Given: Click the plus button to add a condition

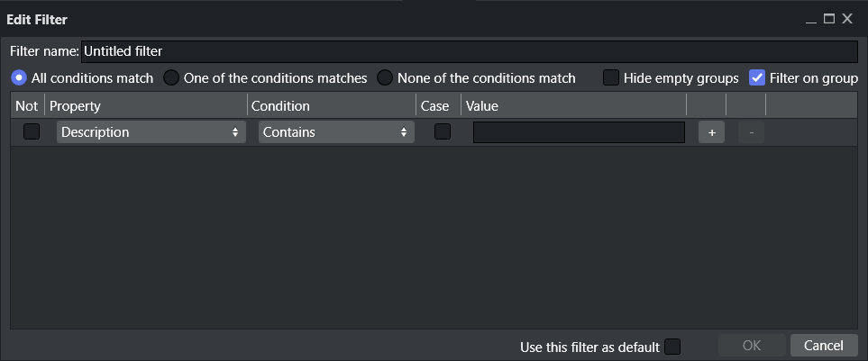Looking at the screenshot, I should (711, 132).
